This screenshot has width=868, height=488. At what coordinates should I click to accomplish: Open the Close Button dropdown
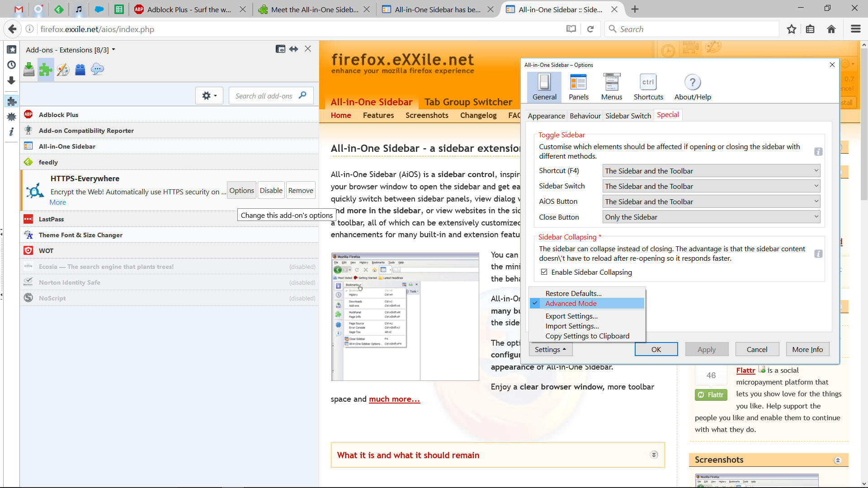point(712,217)
